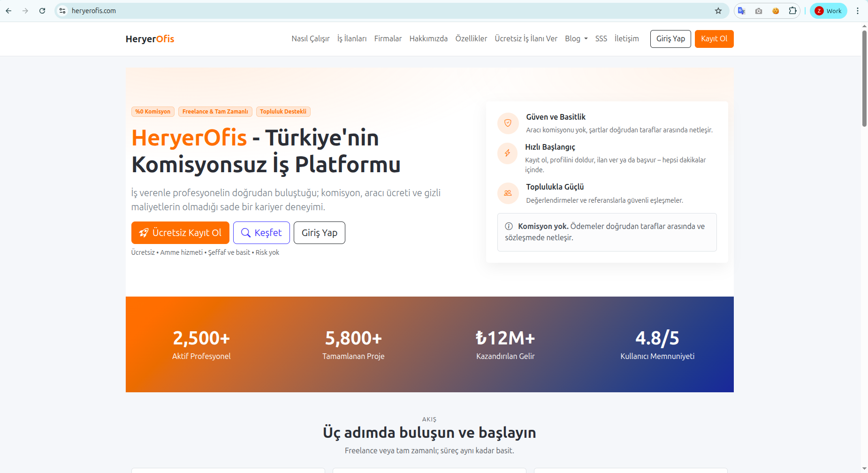This screenshot has height=473, width=868.
Task: Click the site information icon in address bar
Action: [x=62, y=11]
